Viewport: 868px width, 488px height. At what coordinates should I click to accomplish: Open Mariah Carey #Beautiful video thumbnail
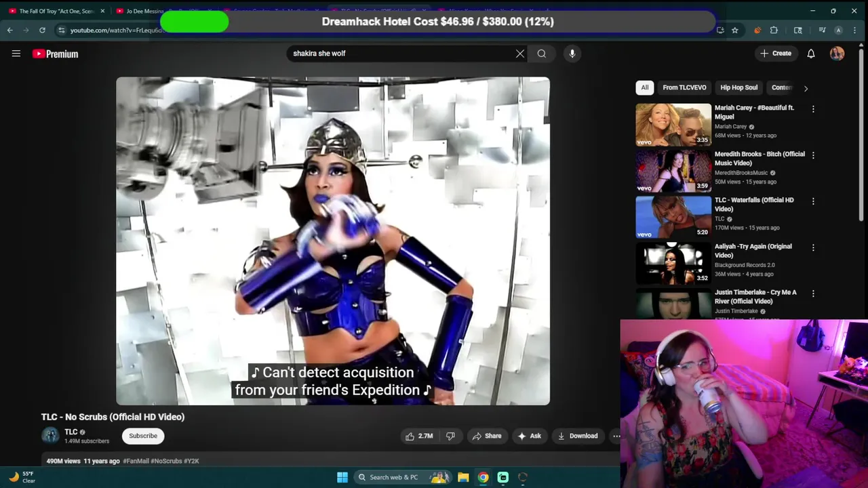pos(673,125)
